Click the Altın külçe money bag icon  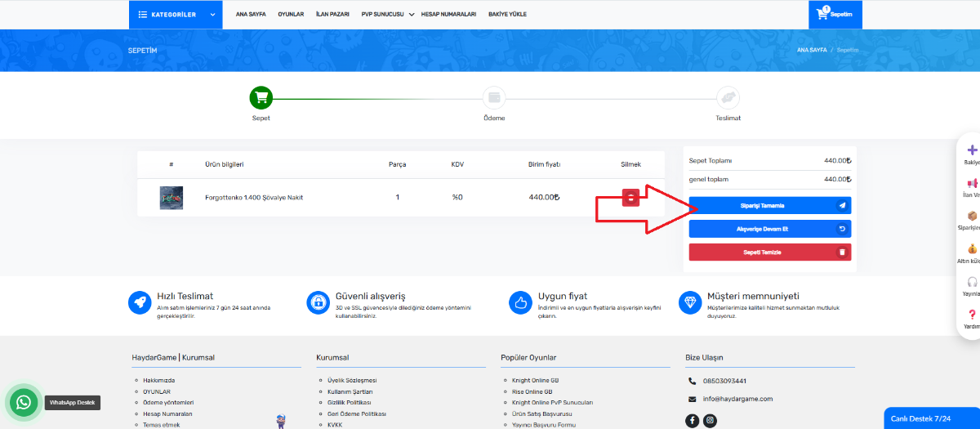(x=972, y=249)
